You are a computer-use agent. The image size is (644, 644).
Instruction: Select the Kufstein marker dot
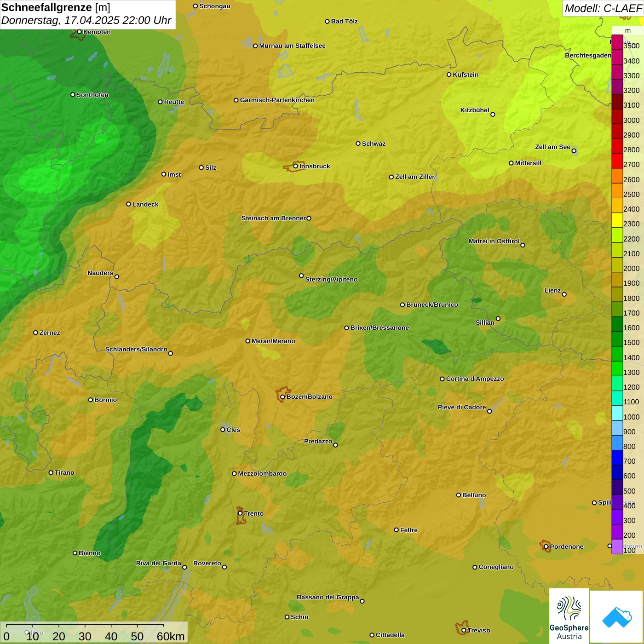click(x=449, y=75)
